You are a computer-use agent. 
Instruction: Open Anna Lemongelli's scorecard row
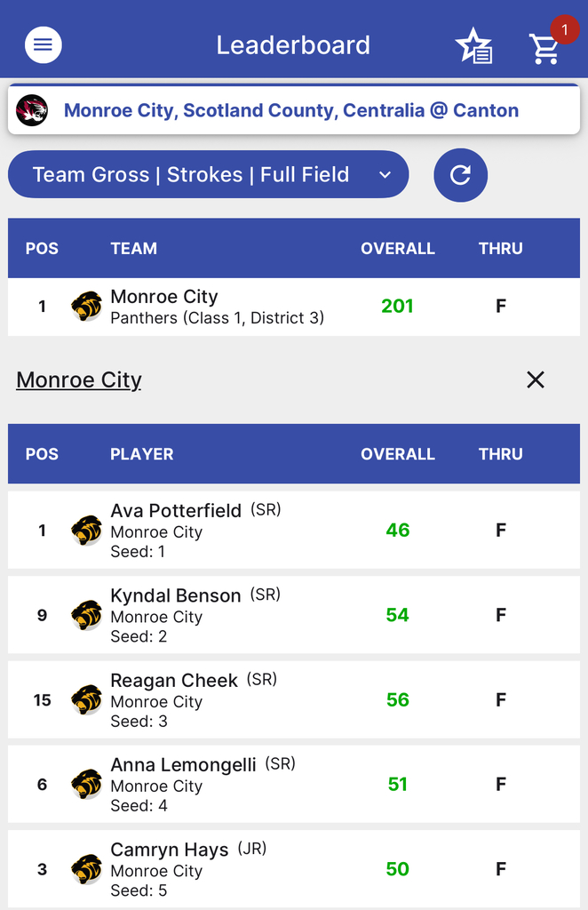tap(293, 784)
